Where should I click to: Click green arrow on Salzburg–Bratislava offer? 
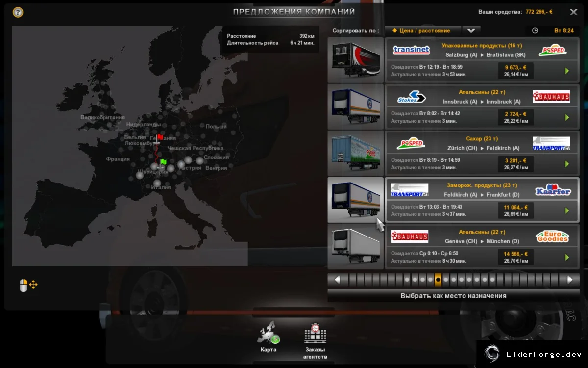pos(567,71)
